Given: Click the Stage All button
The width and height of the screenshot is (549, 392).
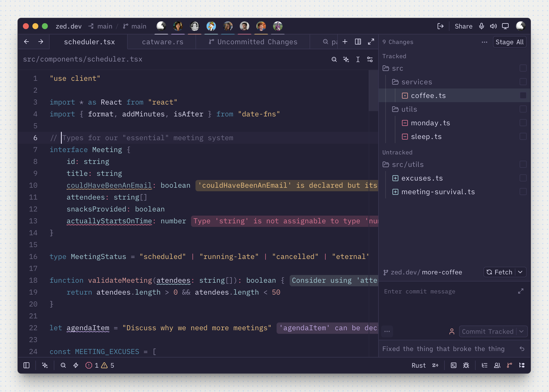Looking at the screenshot, I should point(509,42).
